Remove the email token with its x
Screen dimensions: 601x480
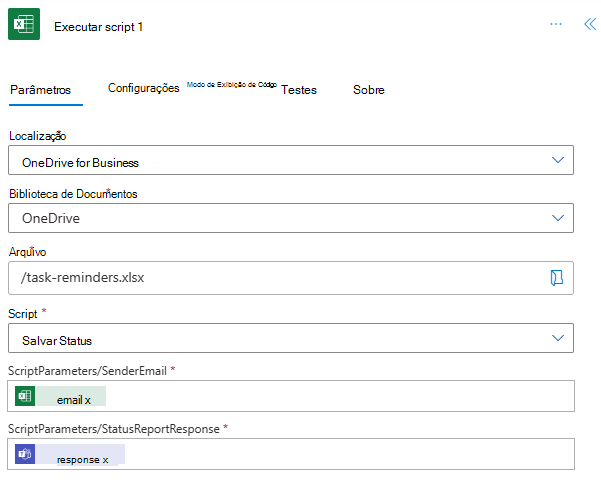(x=88, y=400)
